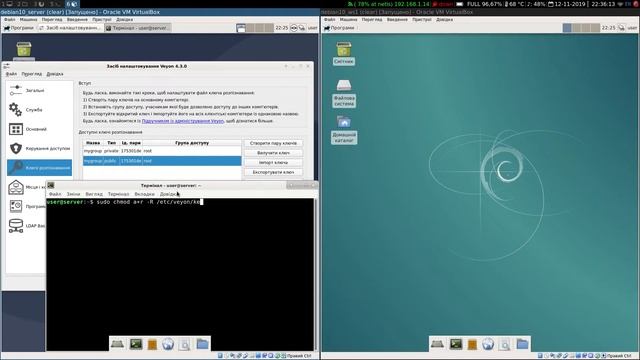This screenshot has height=360, width=640.
Task: Open Керування доступом (Access control) page
Action: [39, 148]
